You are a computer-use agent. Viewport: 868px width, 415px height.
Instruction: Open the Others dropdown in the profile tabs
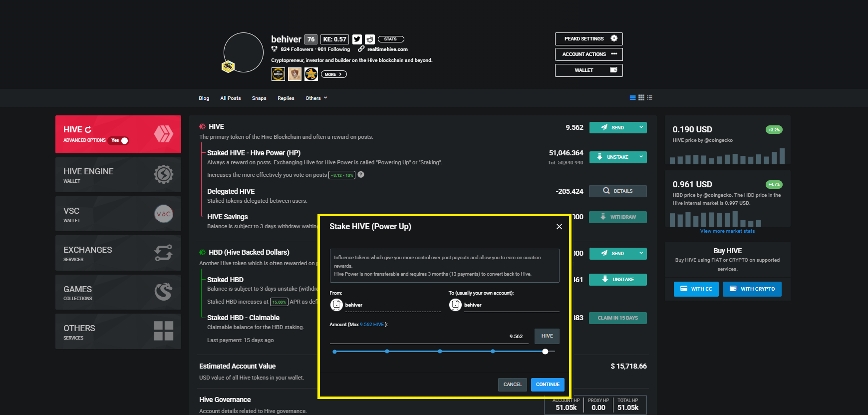pos(316,98)
